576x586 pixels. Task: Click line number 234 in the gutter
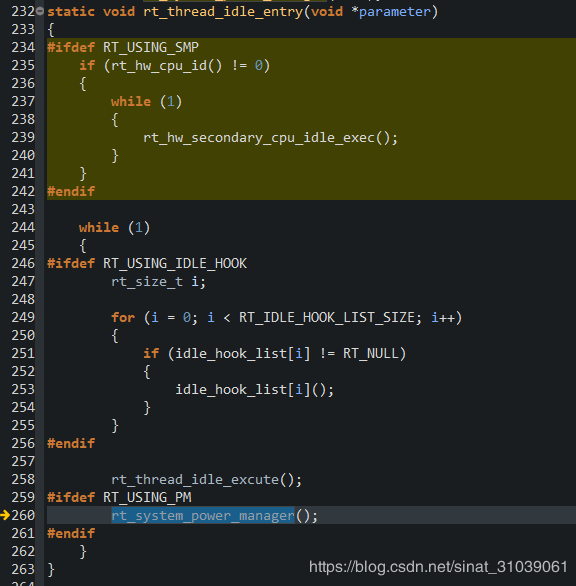[23, 47]
